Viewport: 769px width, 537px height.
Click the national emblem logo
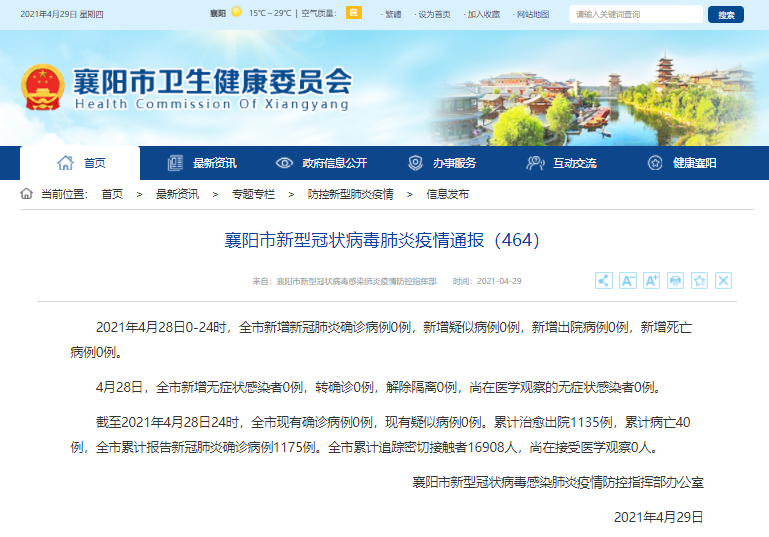(41, 88)
